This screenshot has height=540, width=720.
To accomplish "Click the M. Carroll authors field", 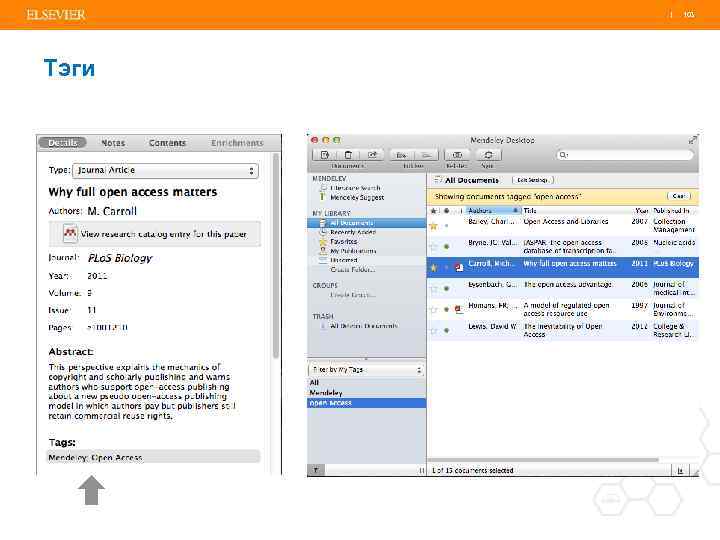I will click(x=112, y=211).
